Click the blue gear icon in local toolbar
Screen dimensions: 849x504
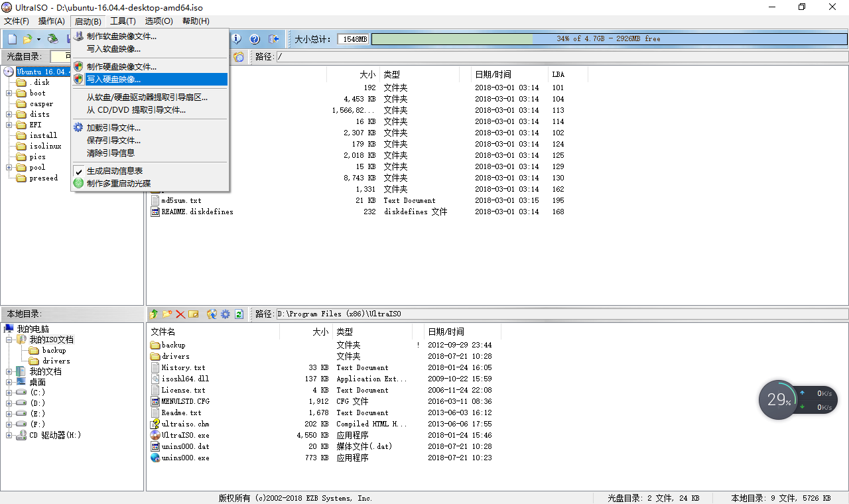pyautogui.click(x=226, y=314)
